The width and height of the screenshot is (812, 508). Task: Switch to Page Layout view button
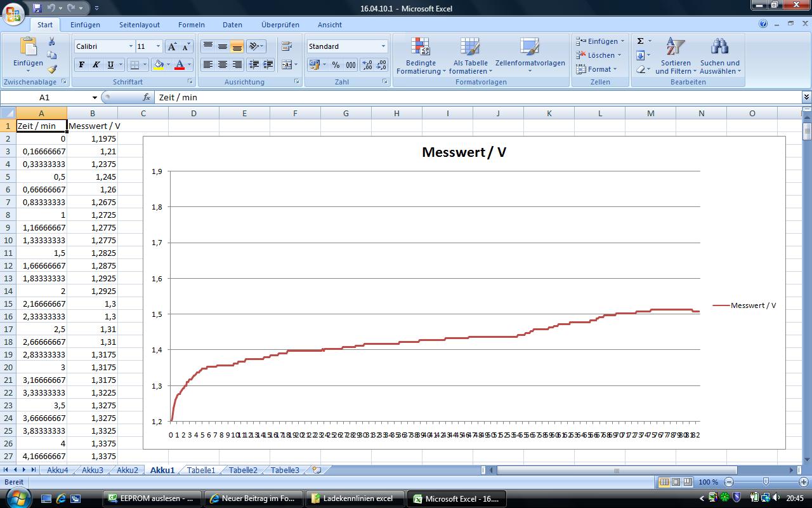676,482
